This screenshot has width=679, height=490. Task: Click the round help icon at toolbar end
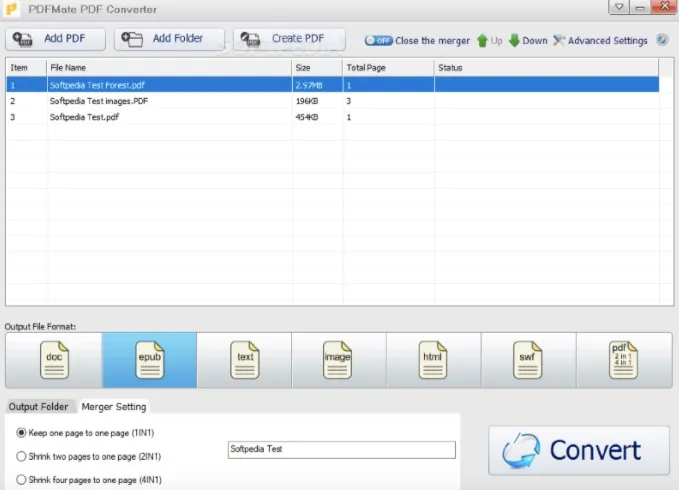click(x=662, y=40)
